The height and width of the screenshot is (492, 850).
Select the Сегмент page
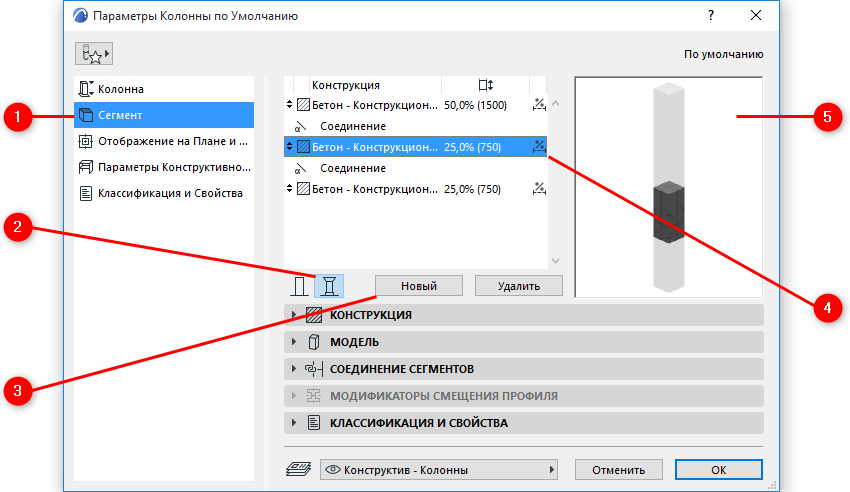(x=164, y=115)
